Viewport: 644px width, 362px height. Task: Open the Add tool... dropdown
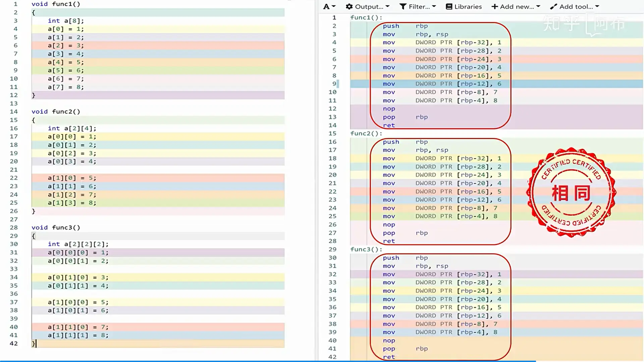575,6
